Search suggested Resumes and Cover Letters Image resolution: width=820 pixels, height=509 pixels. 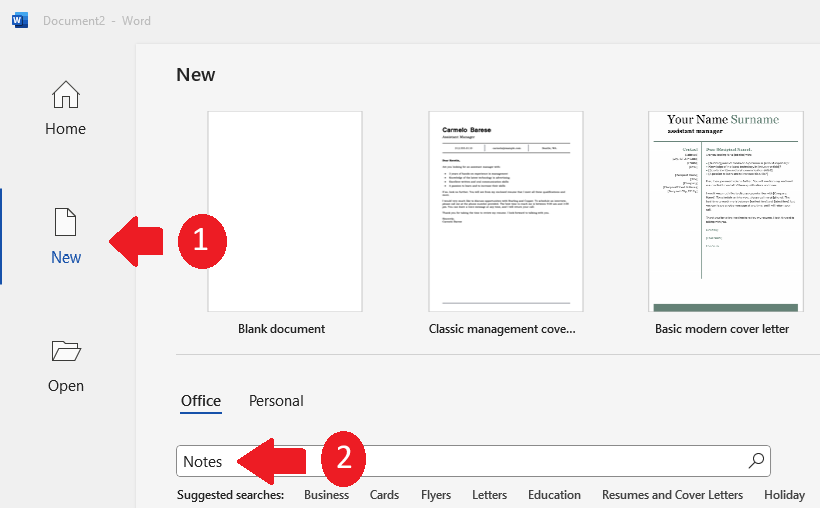pos(673,495)
